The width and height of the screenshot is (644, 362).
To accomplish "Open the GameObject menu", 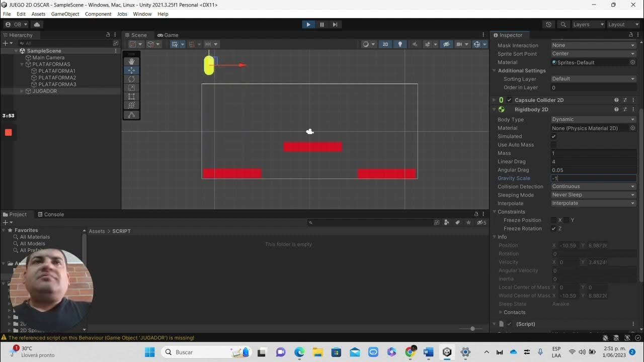I will click(65, 14).
